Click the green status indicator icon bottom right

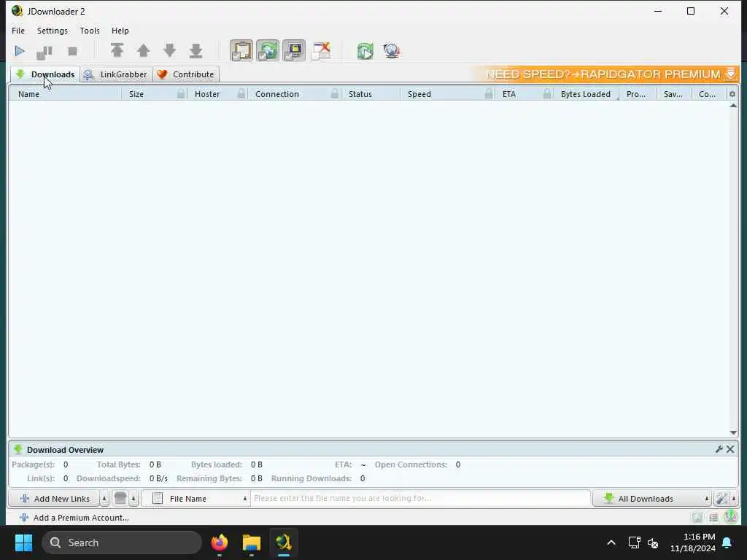pyautogui.click(x=731, y=516)
